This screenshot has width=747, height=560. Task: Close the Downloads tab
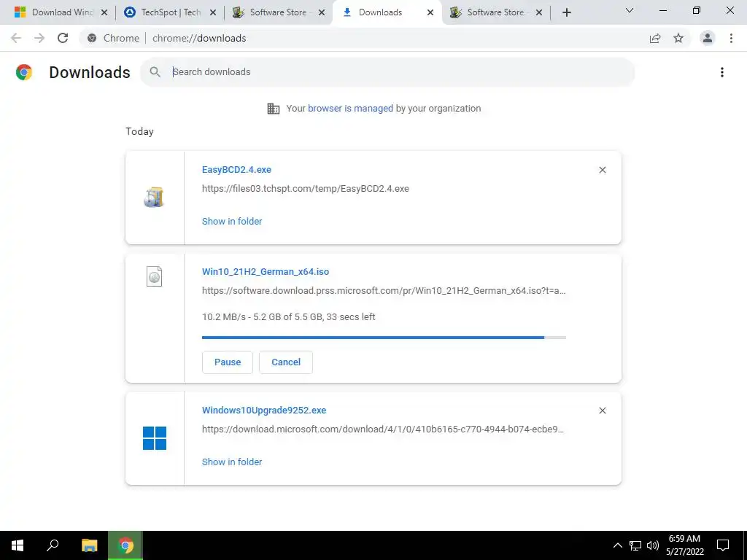430,12
